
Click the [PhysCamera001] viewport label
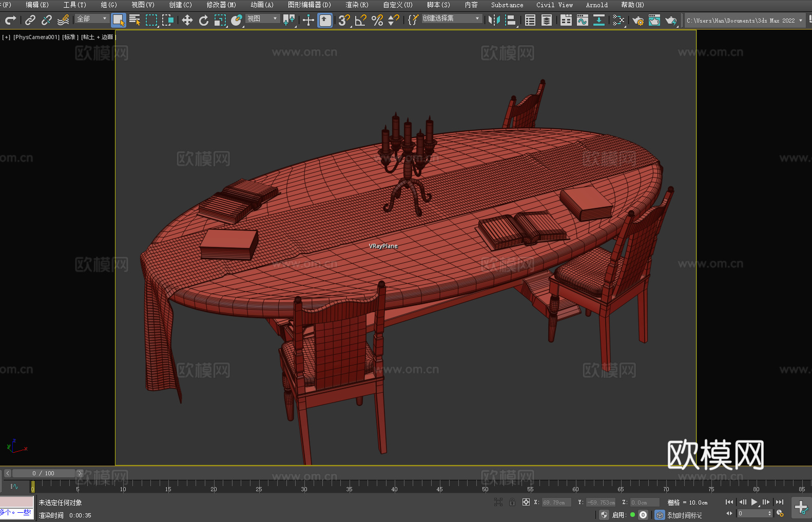[x=36, y=37]
